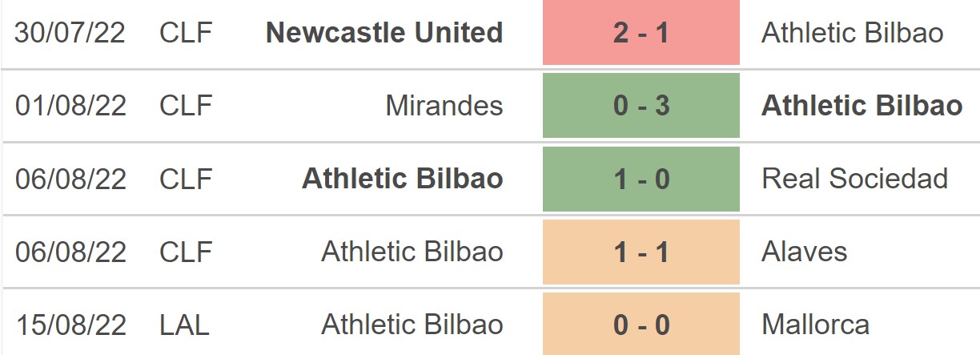The height and width of the screenshot is (355, 980).
Task: Open the 0 - 0 Mallorca match score
Action: point(641,325)
